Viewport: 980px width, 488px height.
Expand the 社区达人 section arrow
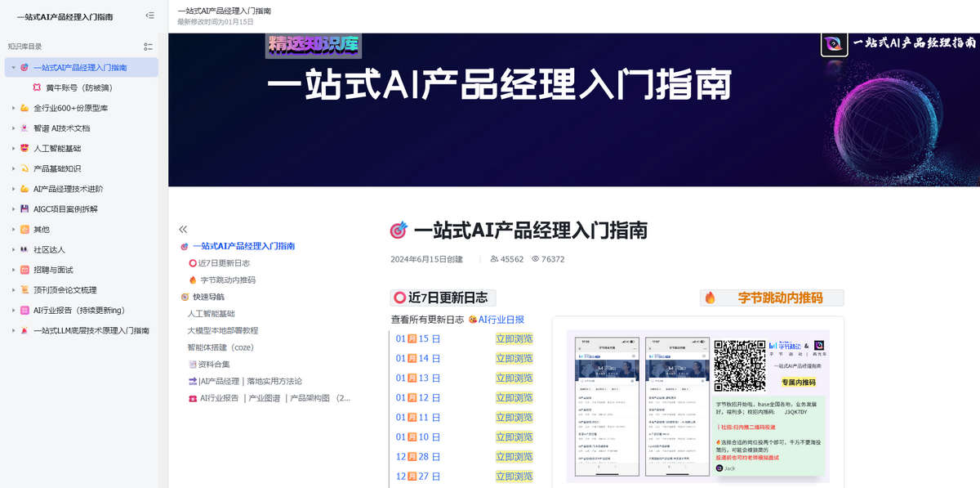click(13, 250)
